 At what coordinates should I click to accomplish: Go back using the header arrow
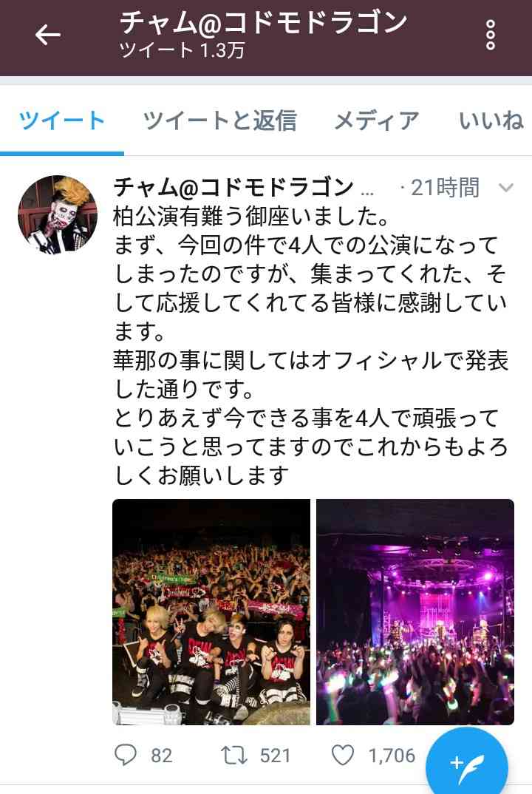point(48,35)
